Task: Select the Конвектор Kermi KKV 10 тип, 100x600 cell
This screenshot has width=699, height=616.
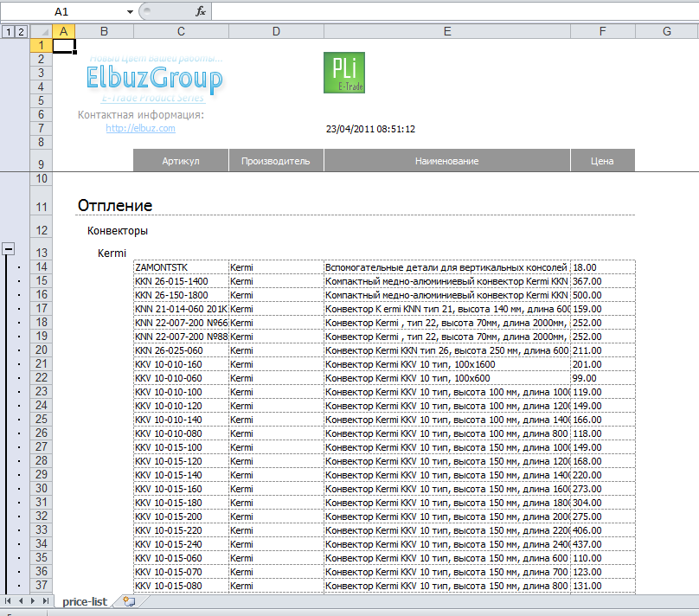Action: pyautogui.click(x=447, y=378)
